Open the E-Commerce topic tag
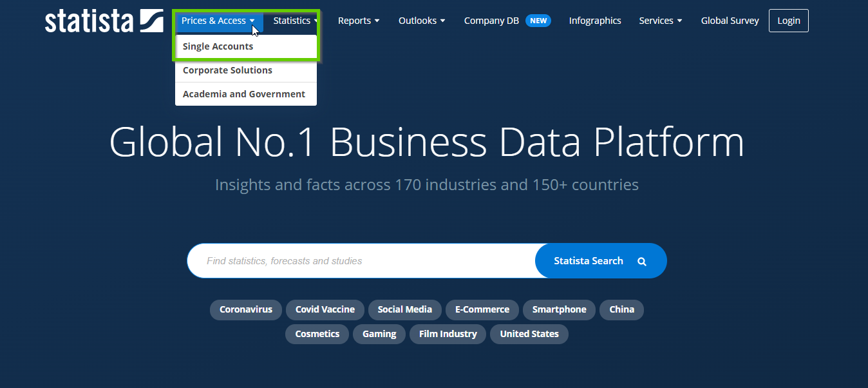 tap(482, 309)
